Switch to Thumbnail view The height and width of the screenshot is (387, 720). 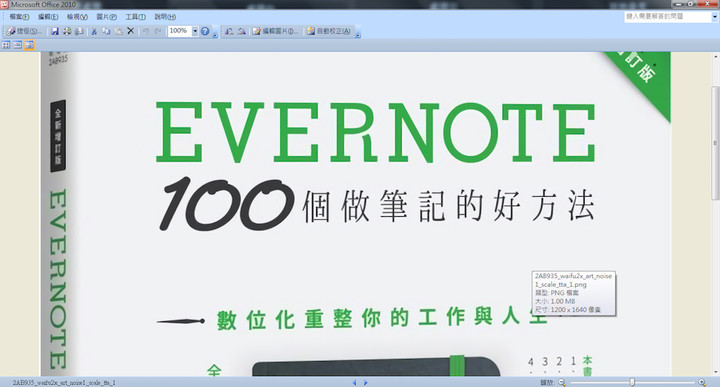click(x=6, y=45)
